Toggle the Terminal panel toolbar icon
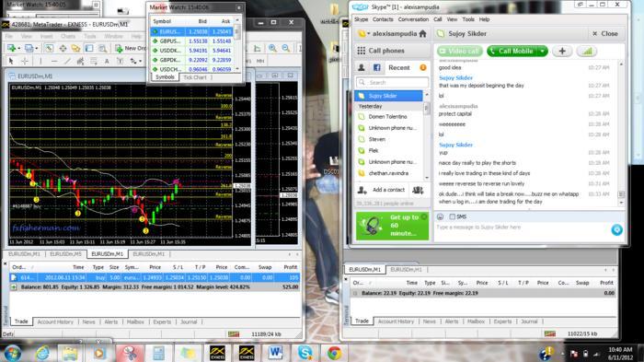Image resolution: width=644 pixels, height=362 pixels. 89,48
